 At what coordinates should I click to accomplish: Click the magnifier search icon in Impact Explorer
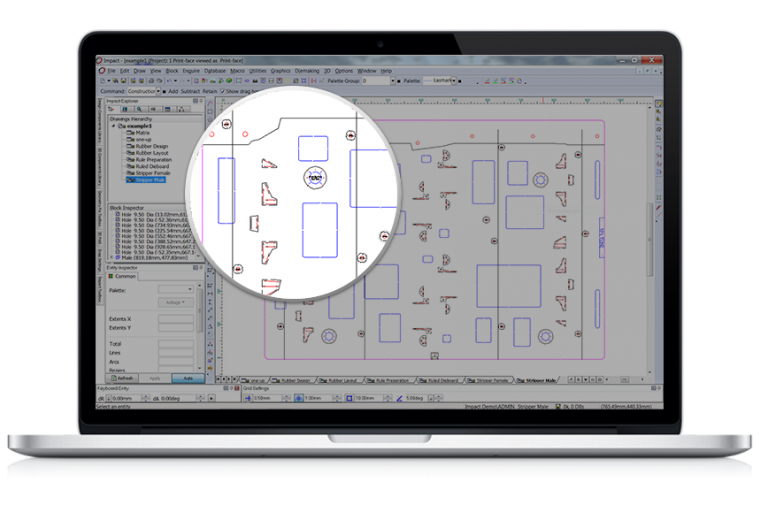[x=139, y=109]
